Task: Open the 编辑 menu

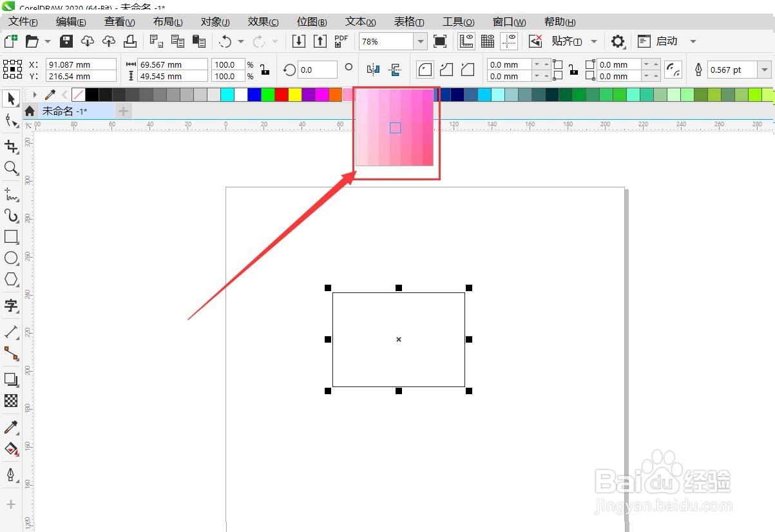Action: 70,22
